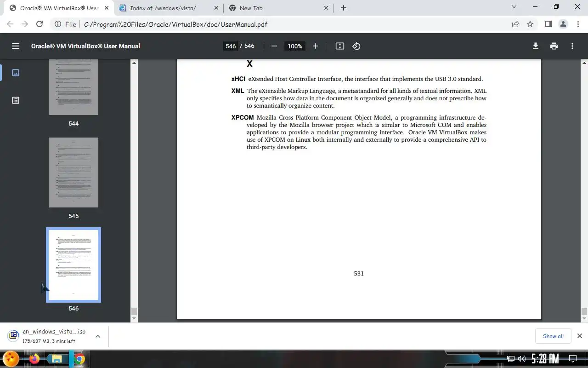Show all downloads

[x=553, y=336]
